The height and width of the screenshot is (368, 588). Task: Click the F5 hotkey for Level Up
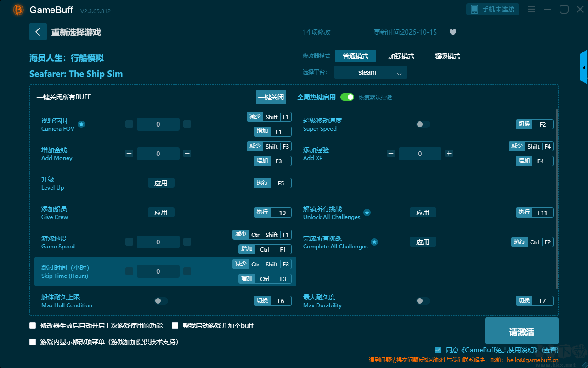pyautogui.click(x=281, y=183)
